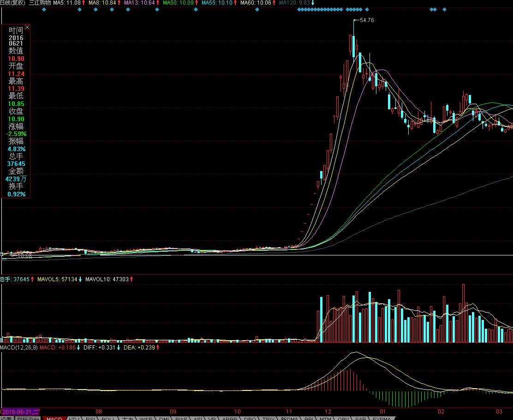Click the 12 month marker on timeline

[x=328, y=411]
